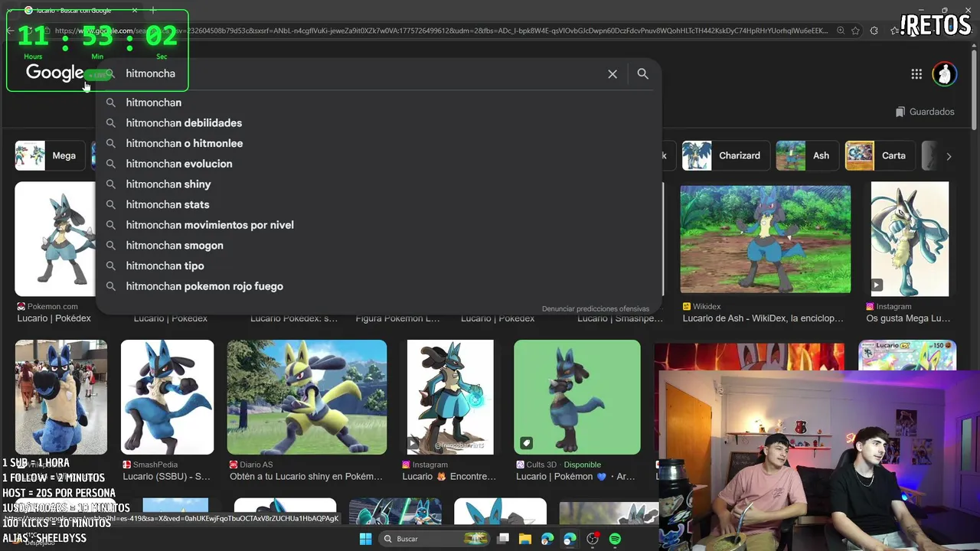This screenshot has width=980, height=551.
Task: Select suggestion 'hitmonchan stats'
Action: pos(379,204)
